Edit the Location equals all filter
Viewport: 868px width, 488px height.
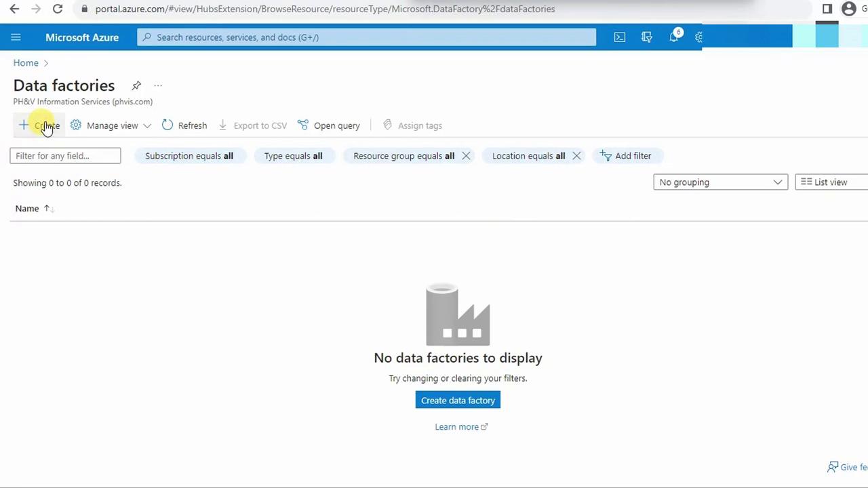(x=528, y=156)
